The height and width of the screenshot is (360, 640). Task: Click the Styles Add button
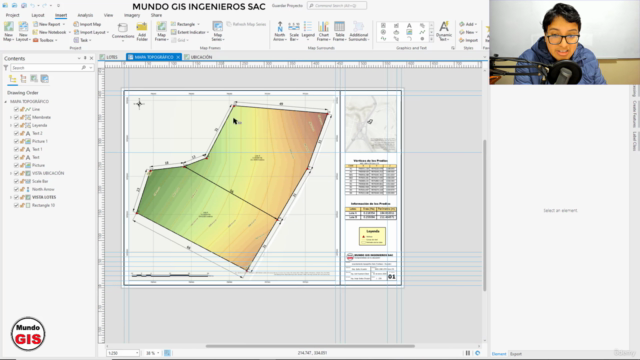(x=468, y=24)
